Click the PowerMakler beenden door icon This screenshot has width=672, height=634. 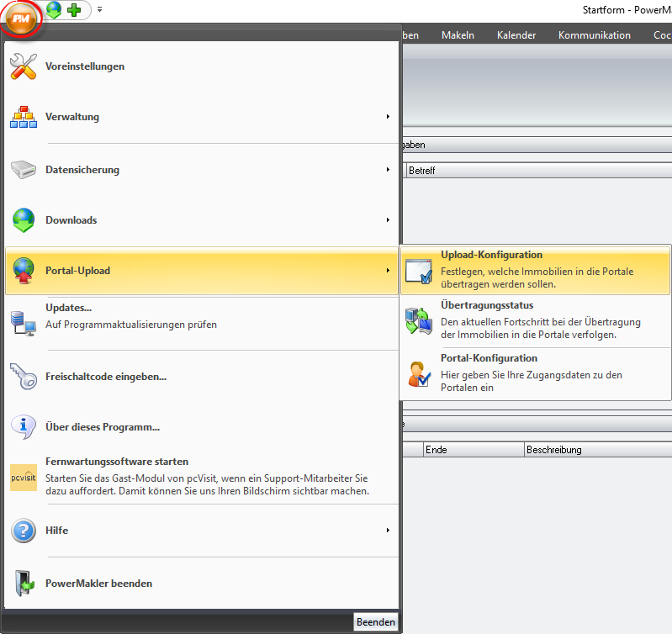click(24, 584)
